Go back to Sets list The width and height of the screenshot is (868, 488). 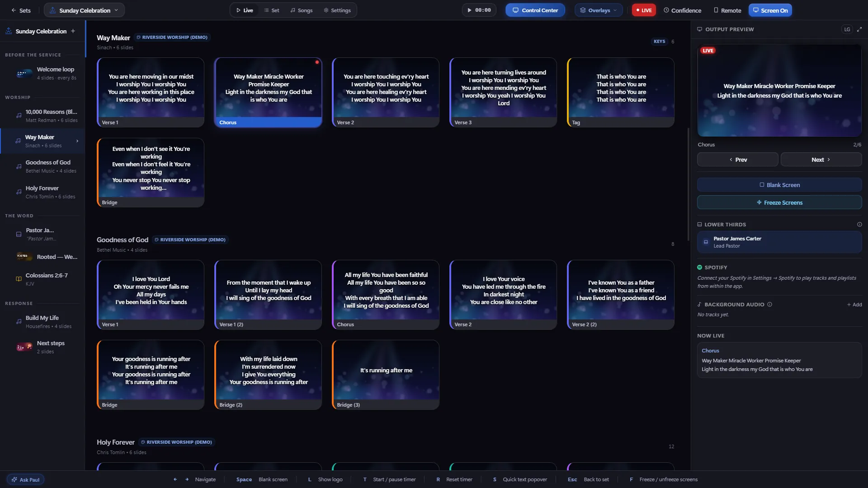(x=21, y=10)
